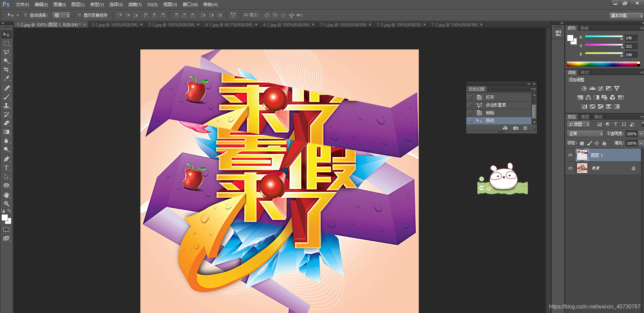Toggle lock all for layer
This screenshot has height=313, width=644.
604,143
